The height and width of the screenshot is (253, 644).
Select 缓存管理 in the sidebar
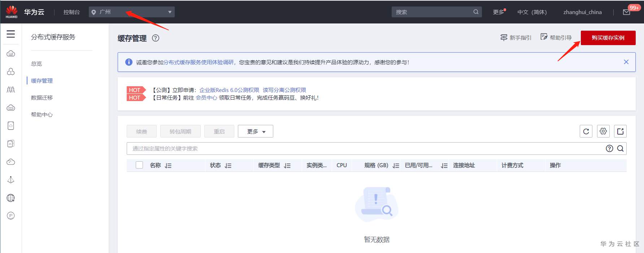pyautogui.click(x=42, y=80)
